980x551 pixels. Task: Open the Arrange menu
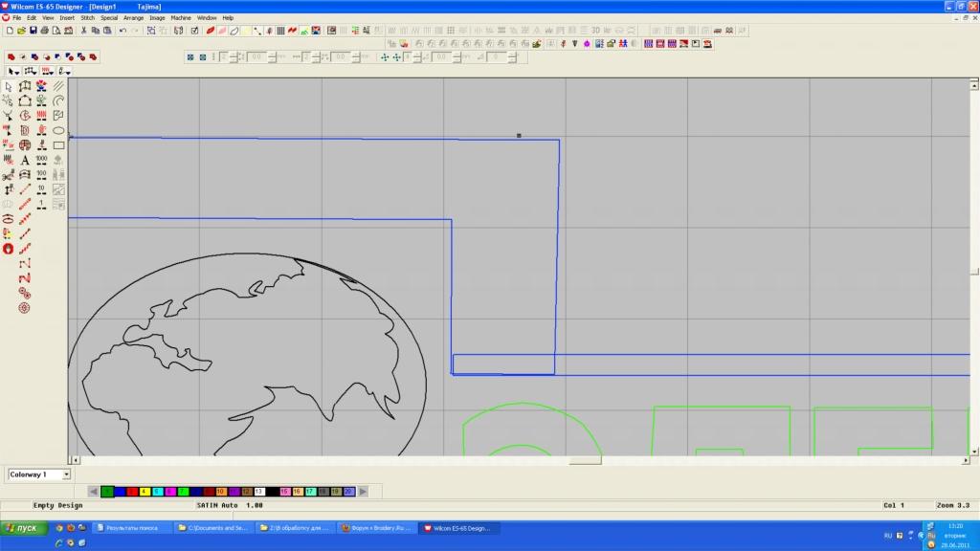coord(133,17)
